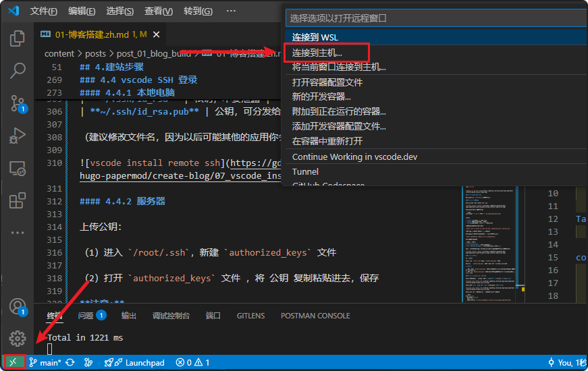Click the posts breadcrumb segment
Viewport: 588px width, 371px height.
point(95,54)
